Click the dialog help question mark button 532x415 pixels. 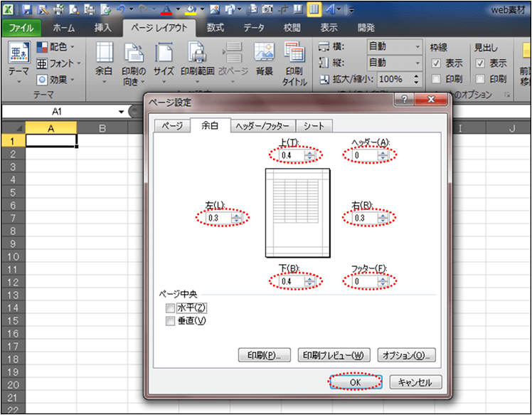(x=404, y=99)
